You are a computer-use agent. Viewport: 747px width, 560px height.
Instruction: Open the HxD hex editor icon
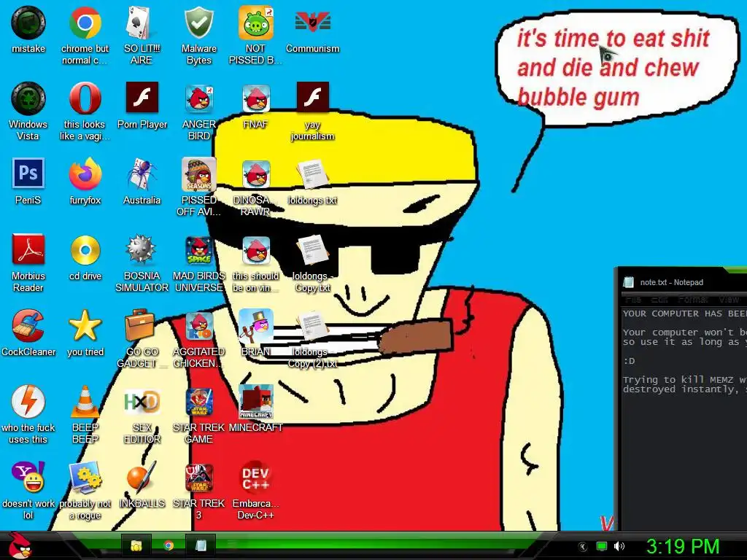click(142, 402)
